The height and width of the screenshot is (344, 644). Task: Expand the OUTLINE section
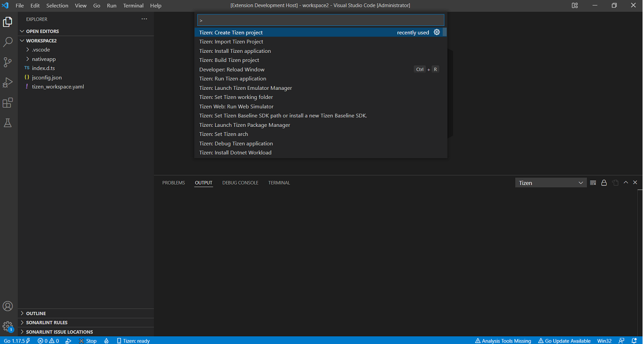coord(36,313)
